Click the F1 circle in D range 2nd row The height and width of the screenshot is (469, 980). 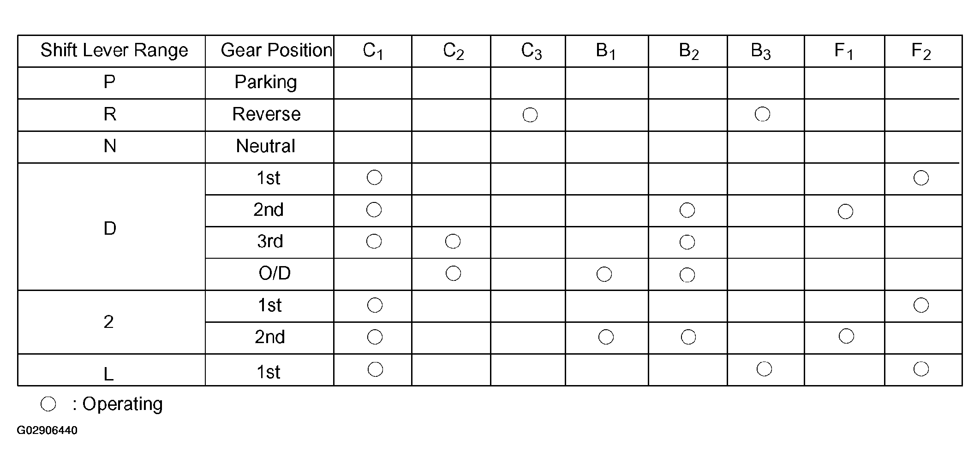point(845,212)
